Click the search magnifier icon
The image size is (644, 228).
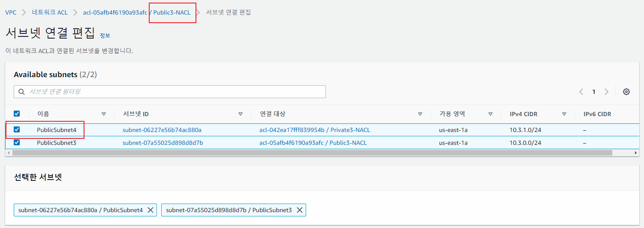[x=21, y=92]
